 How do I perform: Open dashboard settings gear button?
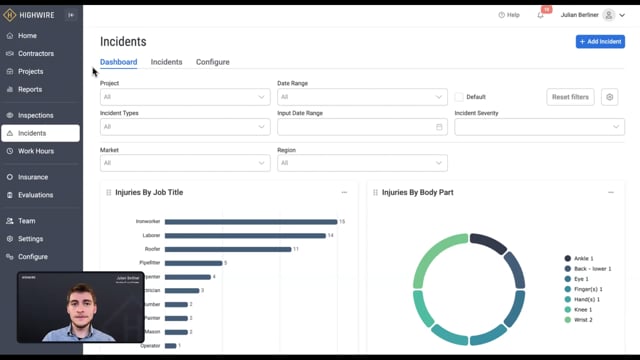point(609,97)
